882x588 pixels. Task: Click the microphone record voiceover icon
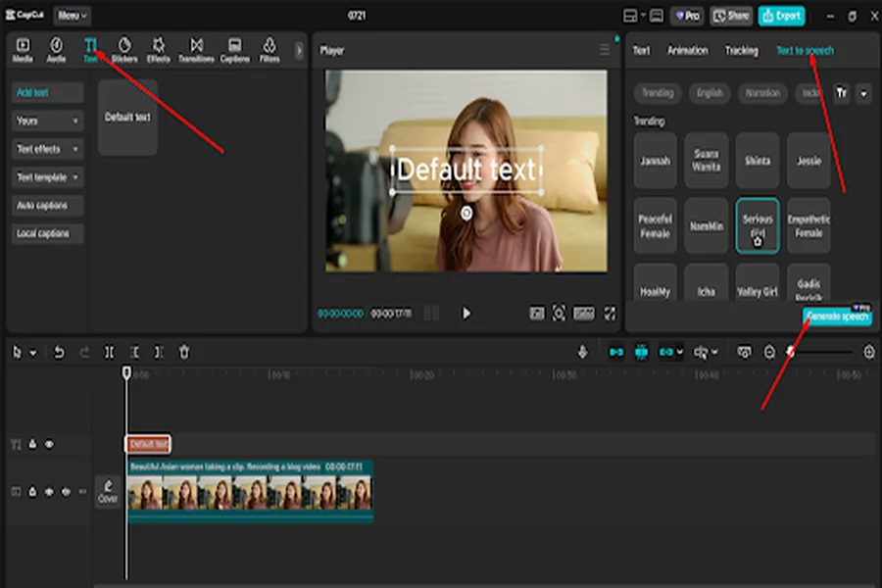point(583,352)
